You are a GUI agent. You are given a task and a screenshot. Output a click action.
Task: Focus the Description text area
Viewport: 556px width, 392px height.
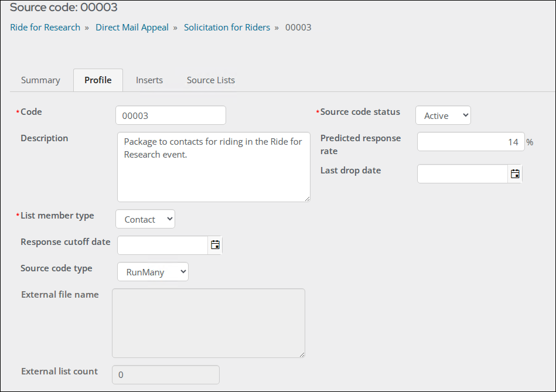(214, 167)
